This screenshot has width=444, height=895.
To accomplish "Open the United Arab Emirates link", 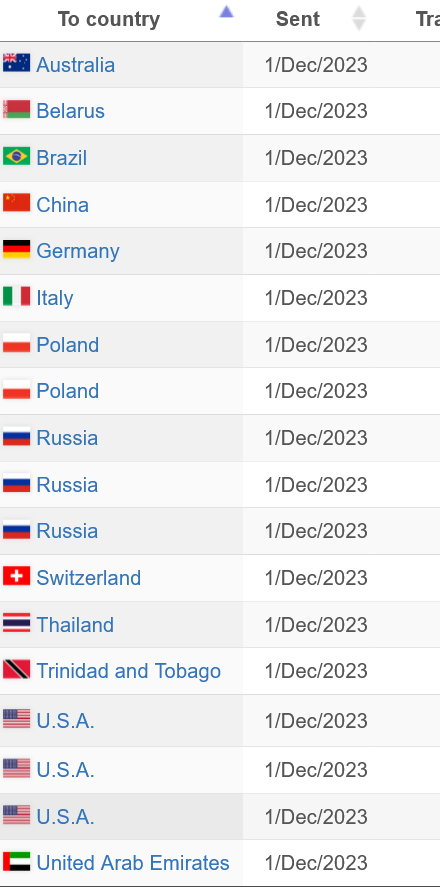I will pyautogui.click(x=133, y=863).
